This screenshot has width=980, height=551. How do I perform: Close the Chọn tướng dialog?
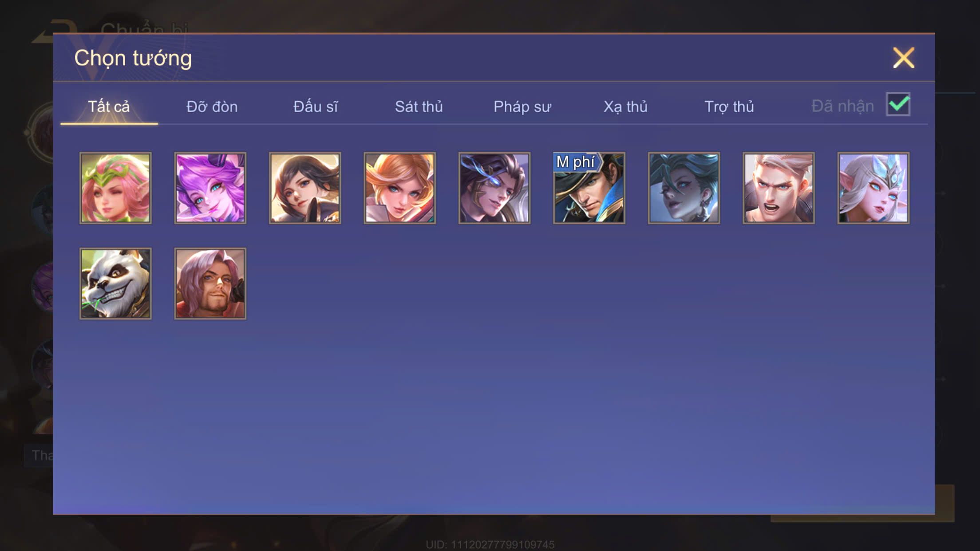tap(904, 58)
